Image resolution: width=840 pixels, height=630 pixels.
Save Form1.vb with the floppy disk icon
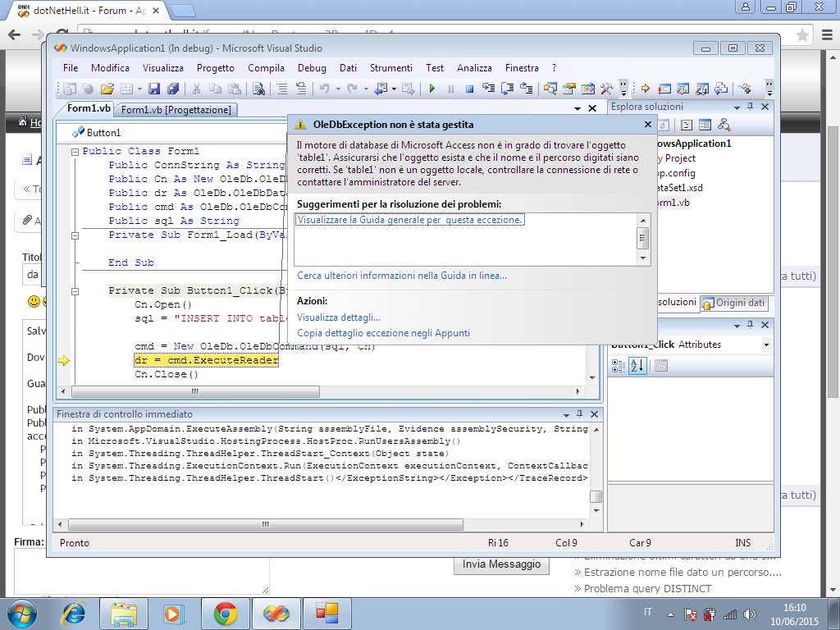click(154, 89)
